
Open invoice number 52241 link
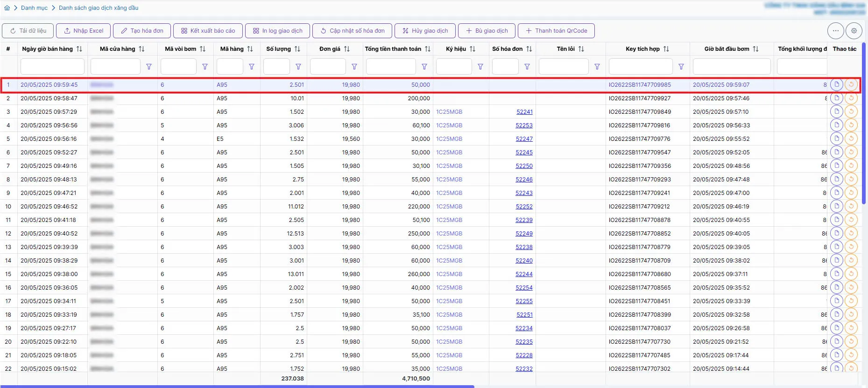[x=524, y=112]
